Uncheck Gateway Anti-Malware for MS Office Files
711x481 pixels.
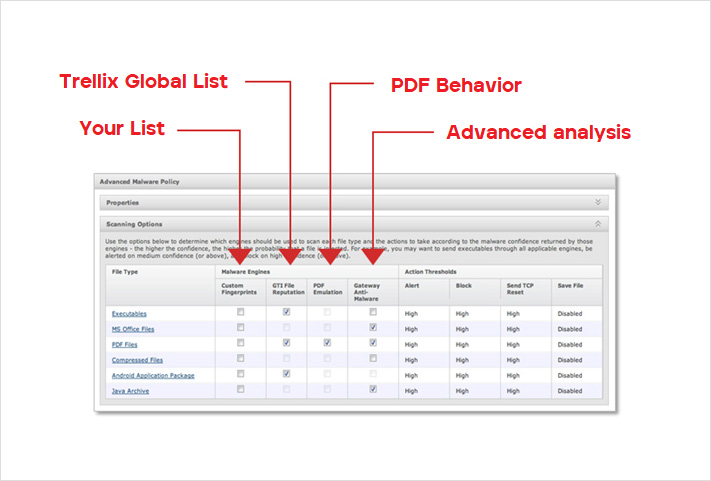[x=373, y=327]
